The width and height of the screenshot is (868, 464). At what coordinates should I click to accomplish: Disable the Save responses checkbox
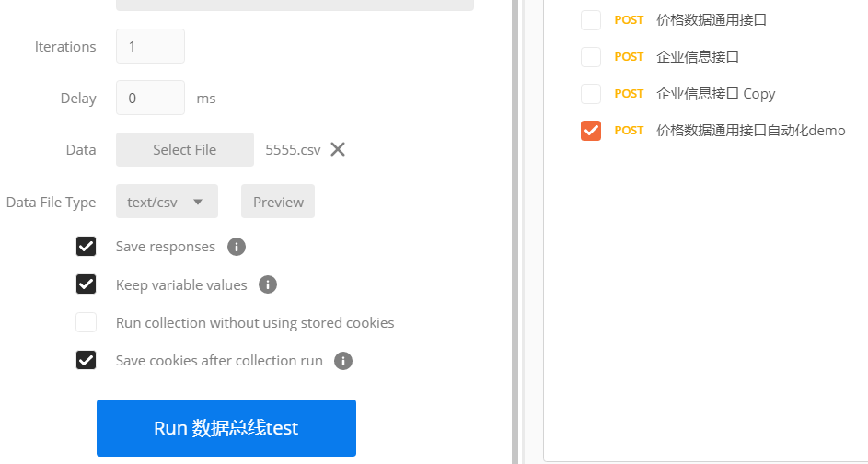pos(87,247)
